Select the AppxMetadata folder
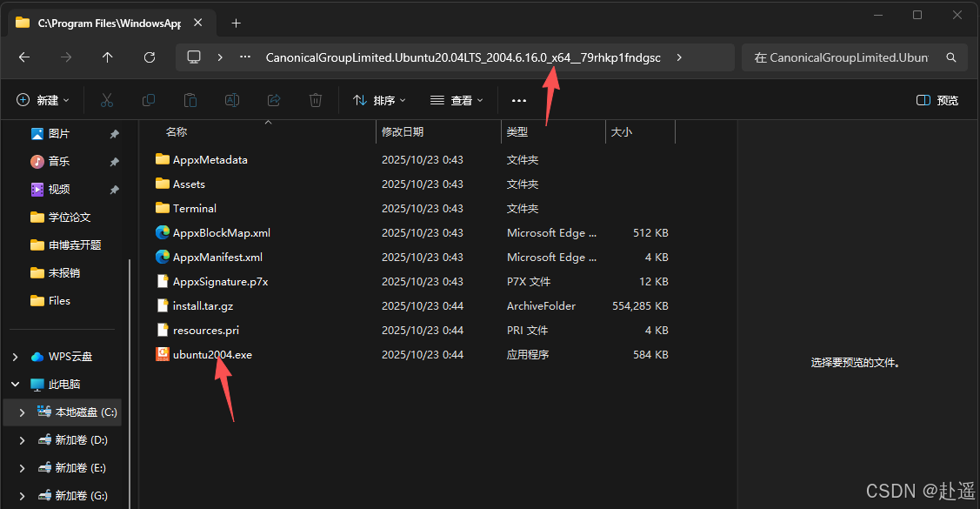The width and height of the screenshot is (980, 509). (x=210, y=159)
